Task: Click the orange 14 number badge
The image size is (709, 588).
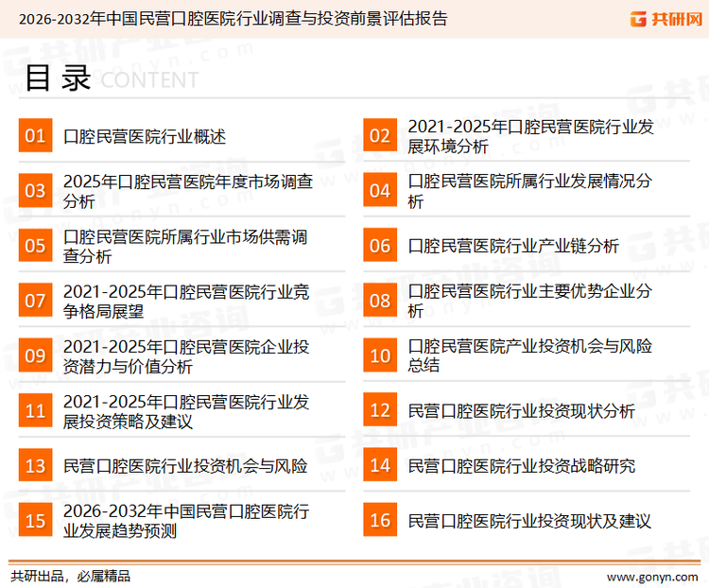Action: point(380,465)
